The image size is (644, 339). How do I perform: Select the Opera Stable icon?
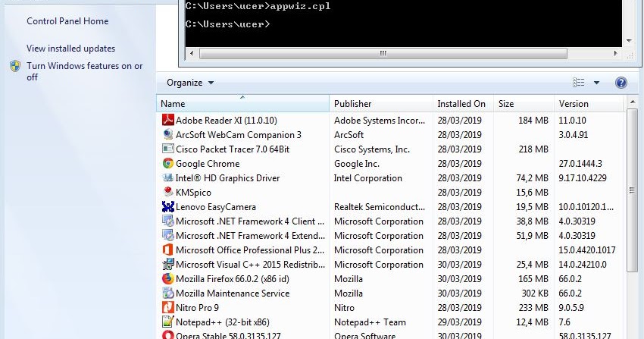tap(168, 335)
